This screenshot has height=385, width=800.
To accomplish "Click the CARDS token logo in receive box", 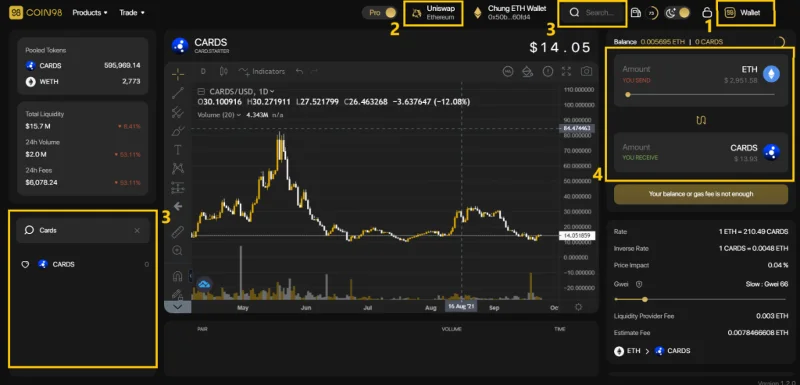I will [771, 152].
